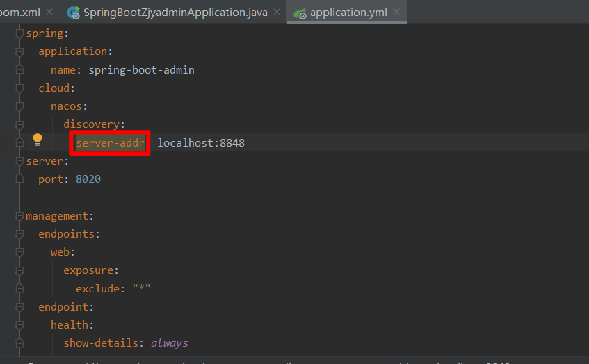Collapse the health: block fold marker
Image resolution: width=589 pixels, height=364 pixels.
click(x=19, y=325)
